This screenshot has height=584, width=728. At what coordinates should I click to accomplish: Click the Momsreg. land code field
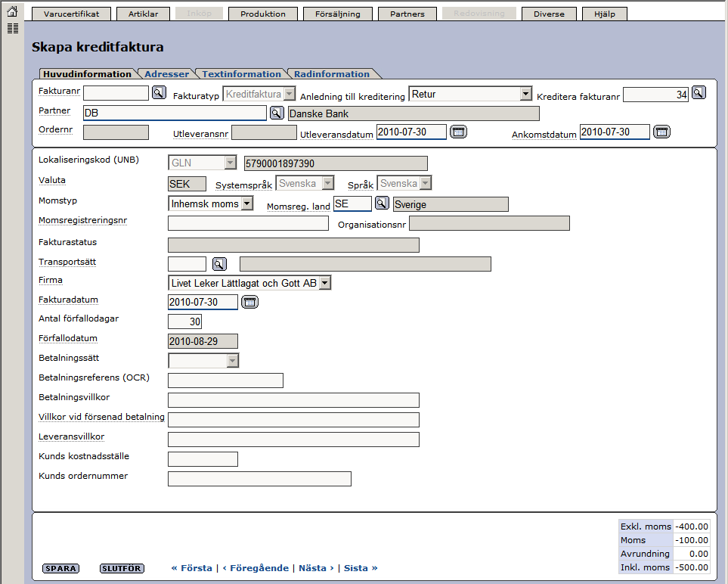click(x=353, y=203)
